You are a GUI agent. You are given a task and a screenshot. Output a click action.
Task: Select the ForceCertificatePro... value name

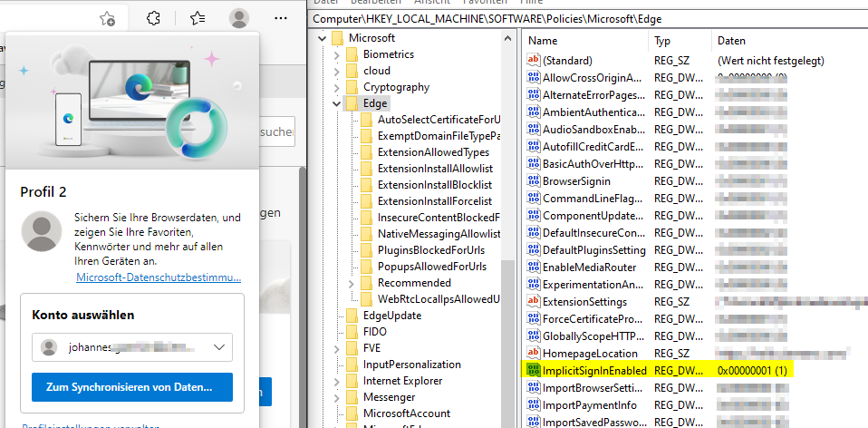(x=593, y=319)
